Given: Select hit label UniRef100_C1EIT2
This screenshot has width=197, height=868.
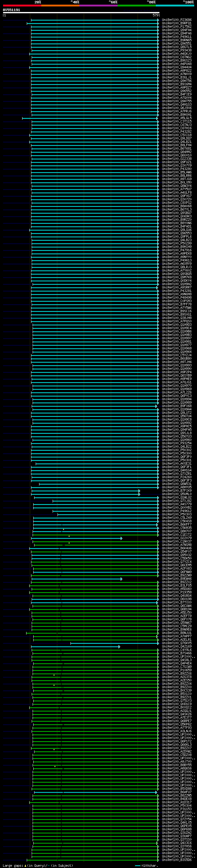Looking at the screenshot, I should [176, 535].
